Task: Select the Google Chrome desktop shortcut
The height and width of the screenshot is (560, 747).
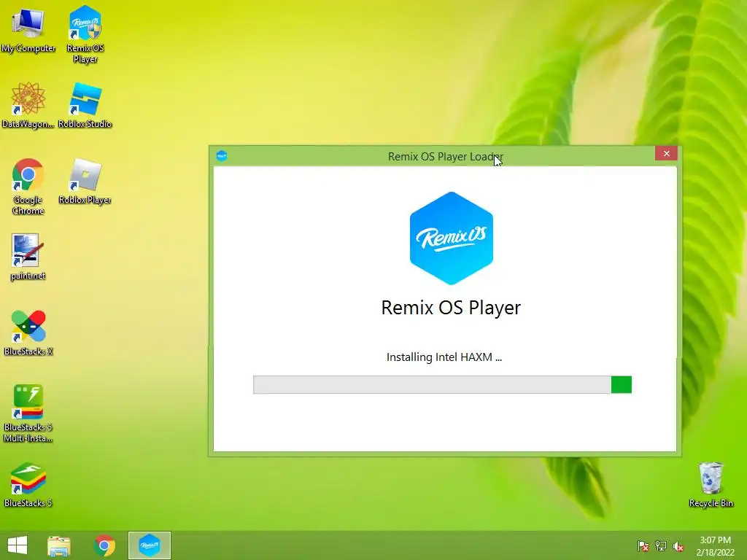Action: coord(28,186)
